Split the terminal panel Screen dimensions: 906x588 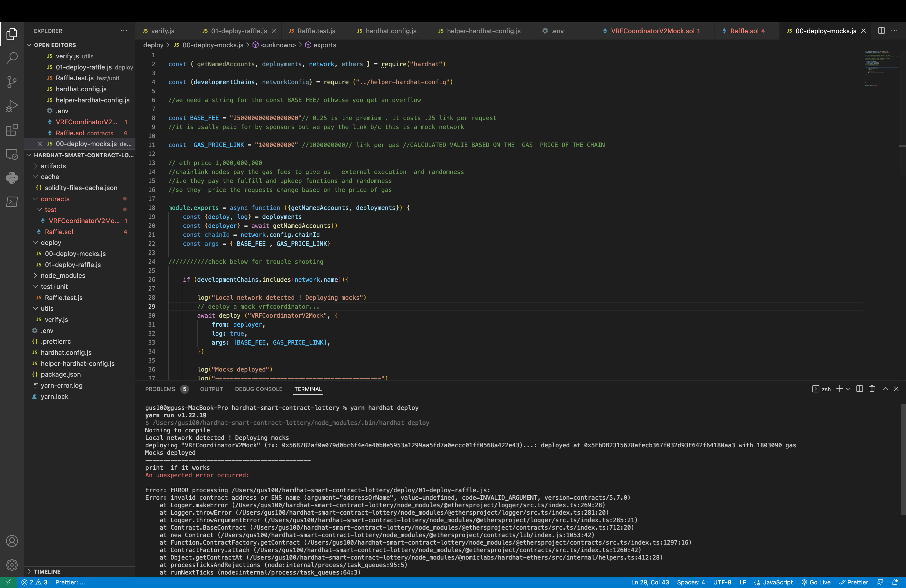click(859, 389)
